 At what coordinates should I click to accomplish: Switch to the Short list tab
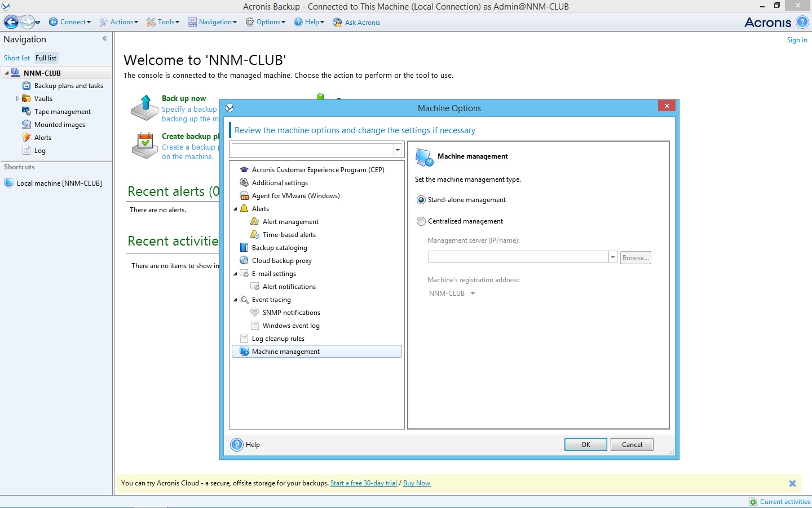17,58
